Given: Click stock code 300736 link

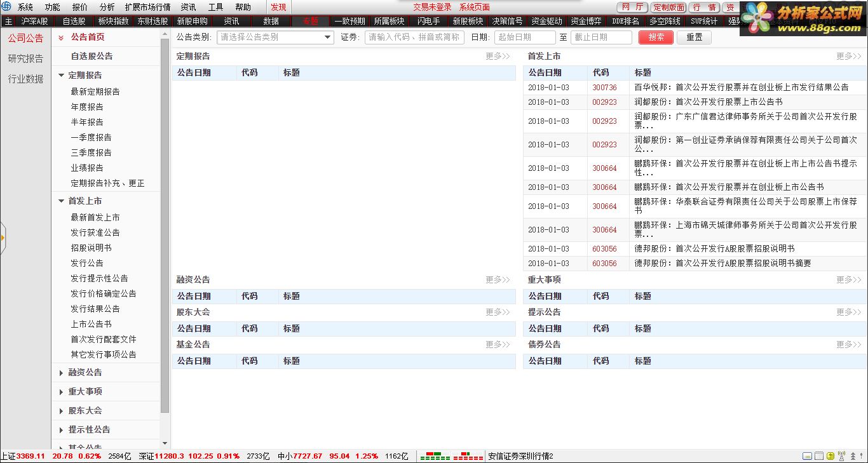Looking at the screenshot, I should (604, 88).
